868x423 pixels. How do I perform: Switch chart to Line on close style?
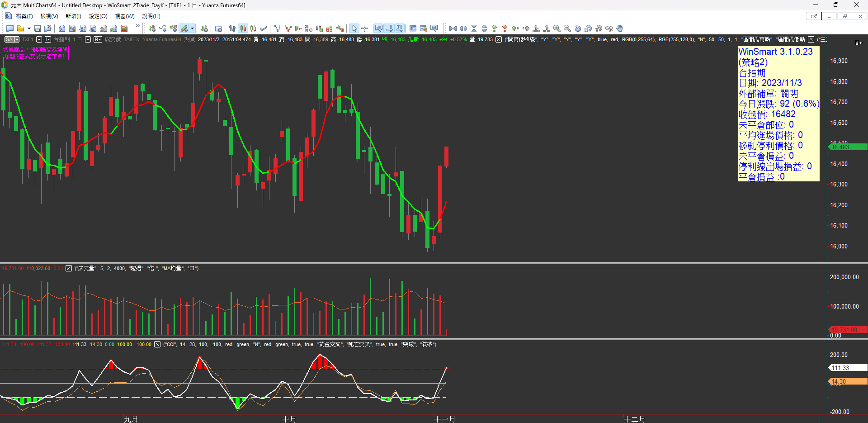tap(264, 29)
